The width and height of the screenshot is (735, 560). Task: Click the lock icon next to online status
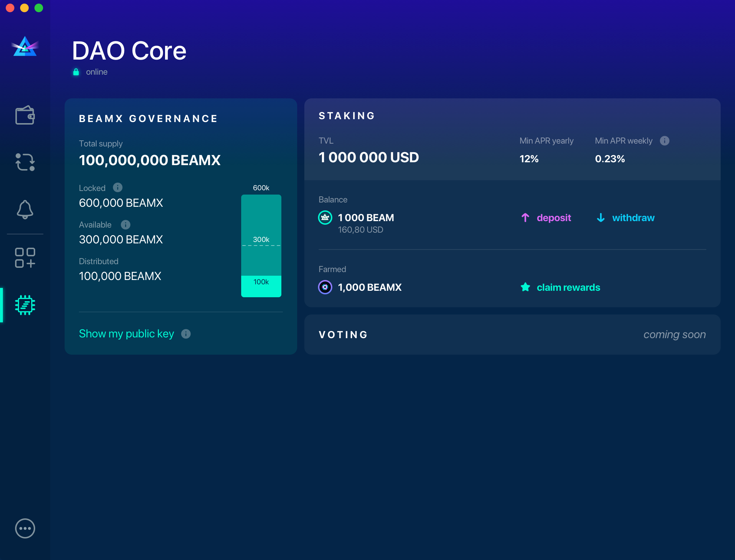(x=76, y=72)
